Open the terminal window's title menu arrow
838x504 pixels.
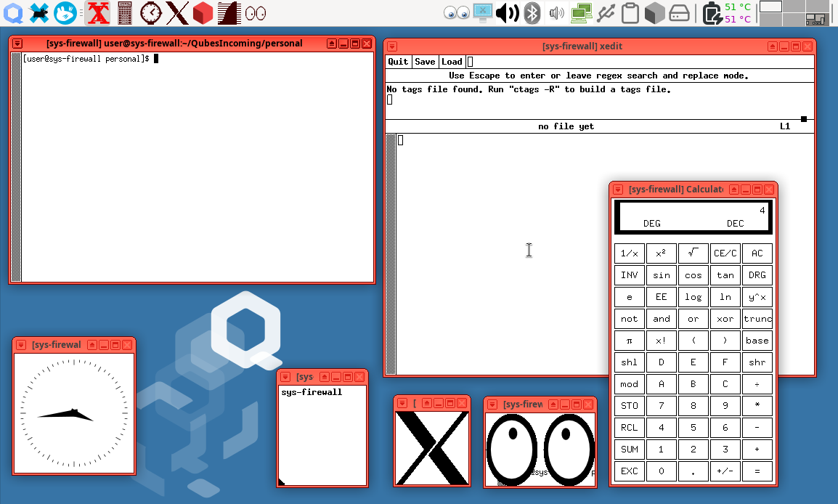pyautogui.click(x=17, y=44)
